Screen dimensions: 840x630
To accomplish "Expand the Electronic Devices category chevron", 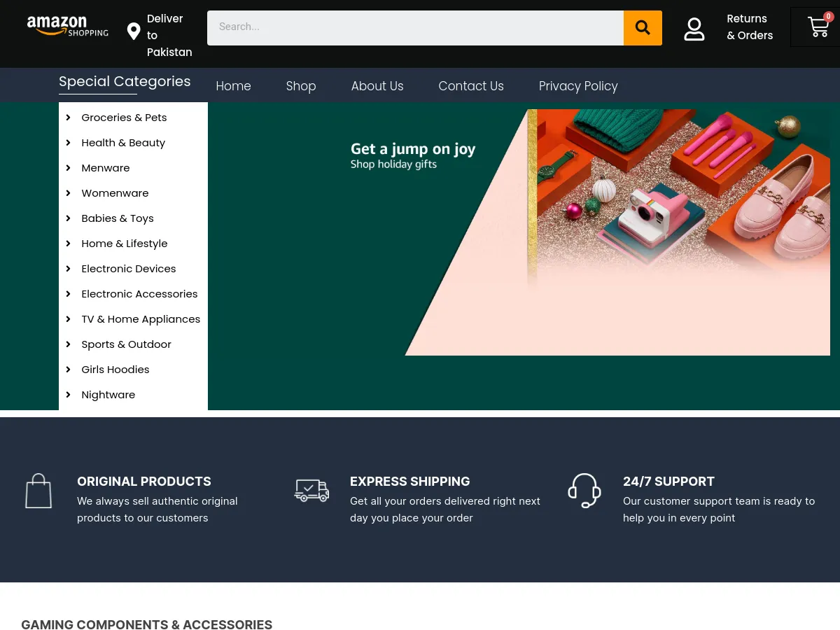I will pos(68,268).
